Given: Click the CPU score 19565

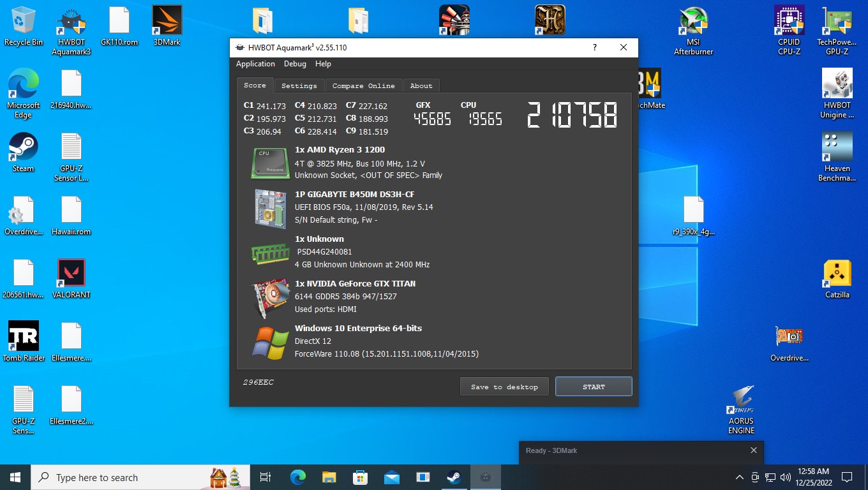Looking at the screenshot, I should coord(485,119).
